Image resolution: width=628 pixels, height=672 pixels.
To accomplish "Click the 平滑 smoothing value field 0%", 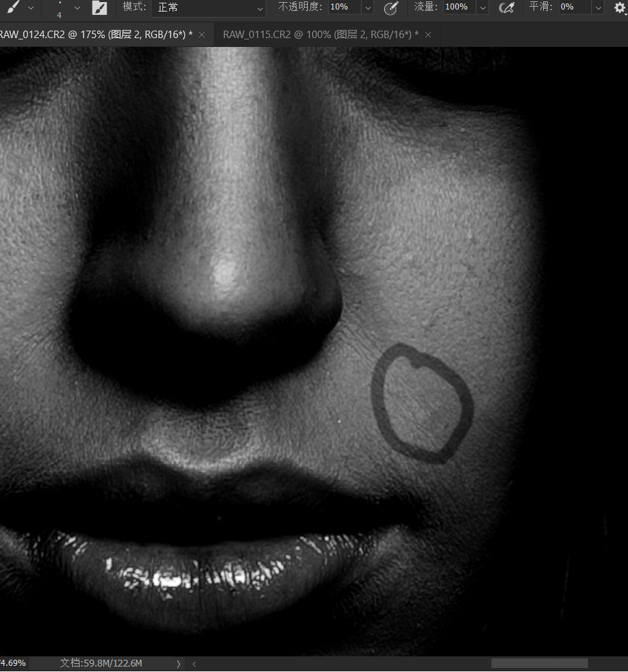I will tap(575, 7).
